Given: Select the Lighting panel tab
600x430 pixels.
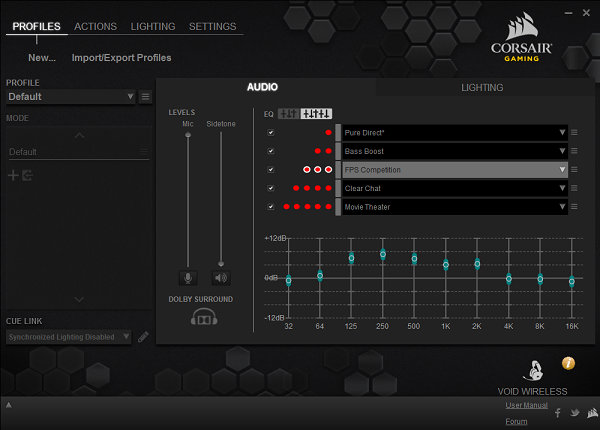Looking at the screenshot, I should click(482, 88).
